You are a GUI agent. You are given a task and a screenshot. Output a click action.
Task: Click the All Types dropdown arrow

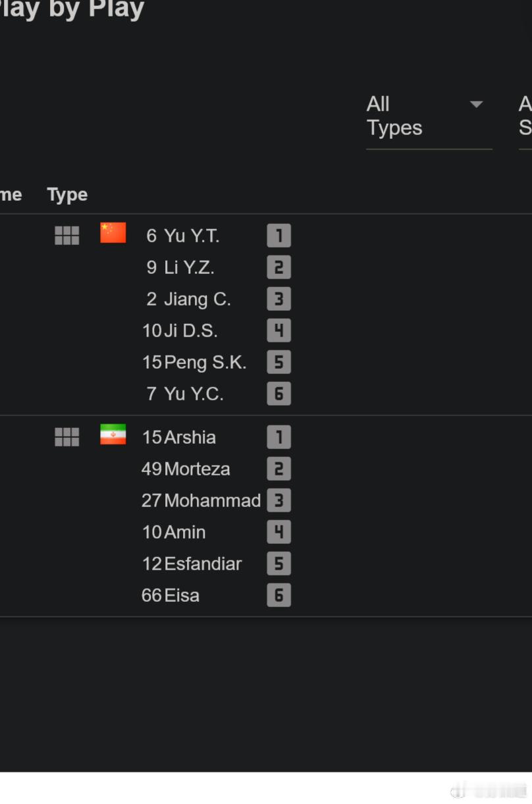tap(476, 104)
